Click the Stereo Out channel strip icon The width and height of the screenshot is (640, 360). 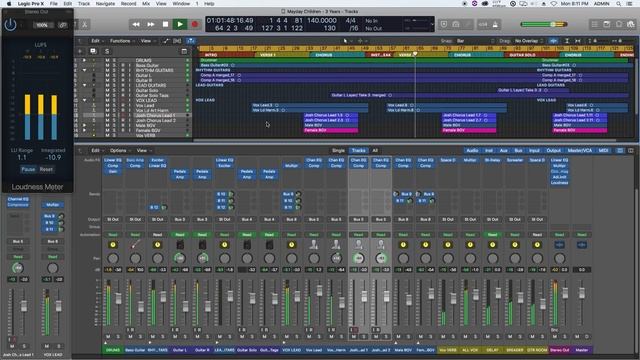coord(560,244)
